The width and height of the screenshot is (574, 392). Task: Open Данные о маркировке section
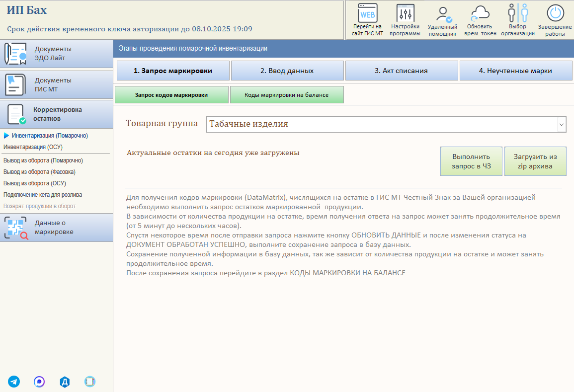click(56, 227)
